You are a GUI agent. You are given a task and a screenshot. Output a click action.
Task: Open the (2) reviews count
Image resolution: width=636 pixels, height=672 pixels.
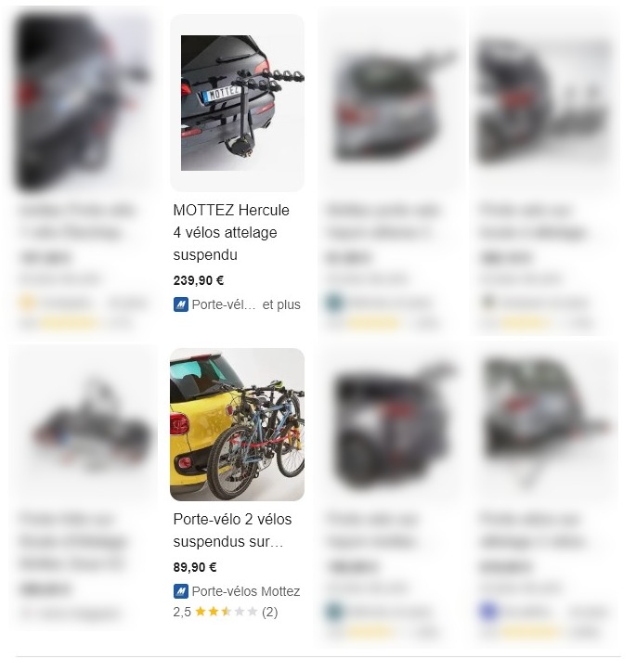tap(269, 612)
